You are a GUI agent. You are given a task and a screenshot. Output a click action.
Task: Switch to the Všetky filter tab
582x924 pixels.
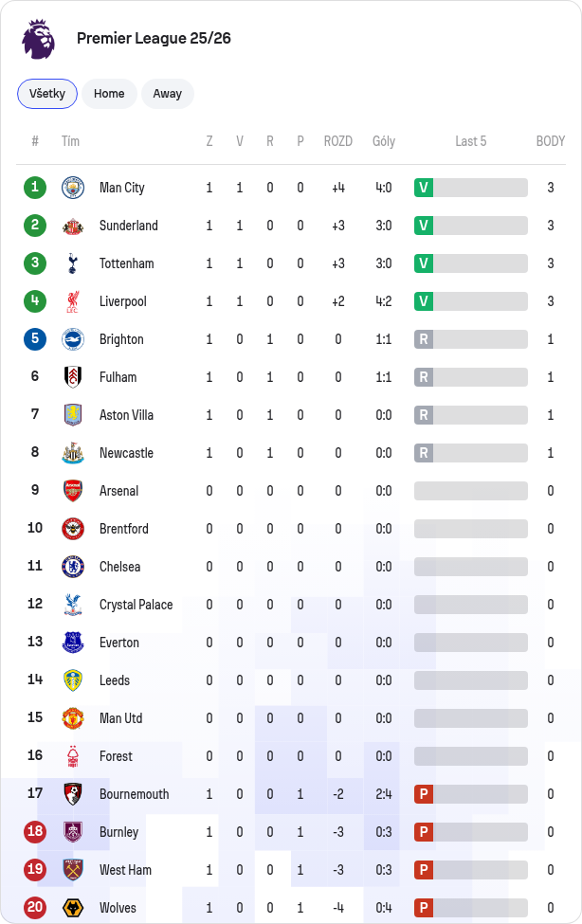pyautogui.click(x=47, y=94)
